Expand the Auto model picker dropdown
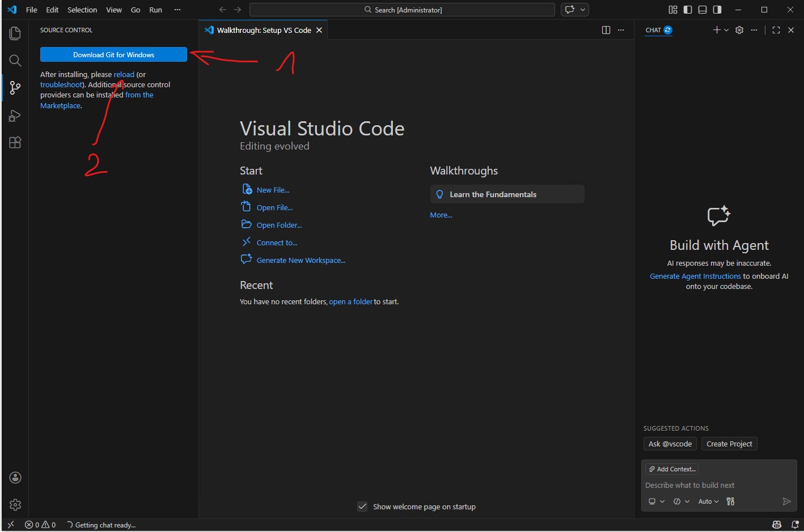 pos(708,501)
